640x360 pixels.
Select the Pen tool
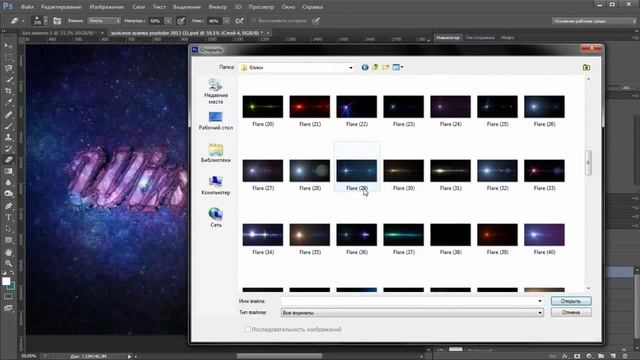point(9,206)
